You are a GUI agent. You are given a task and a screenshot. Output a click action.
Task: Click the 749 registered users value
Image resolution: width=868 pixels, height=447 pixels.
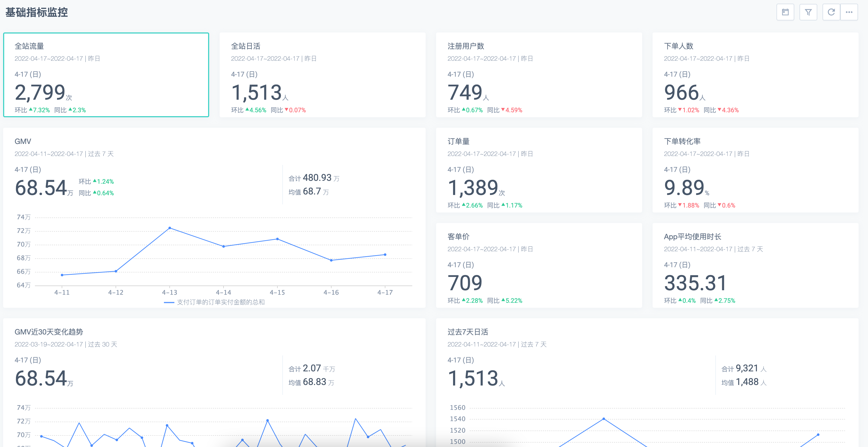(x=465, y=92)
